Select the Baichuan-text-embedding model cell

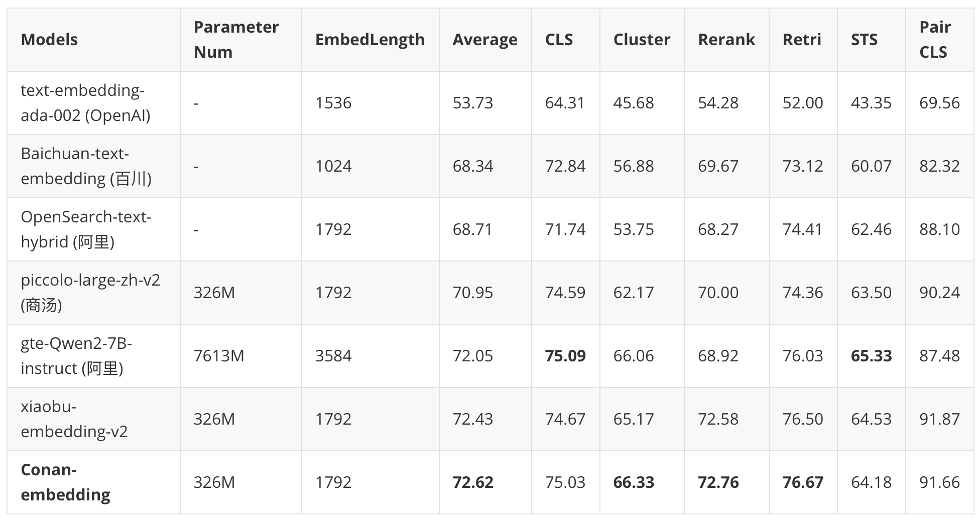(86, 166)
